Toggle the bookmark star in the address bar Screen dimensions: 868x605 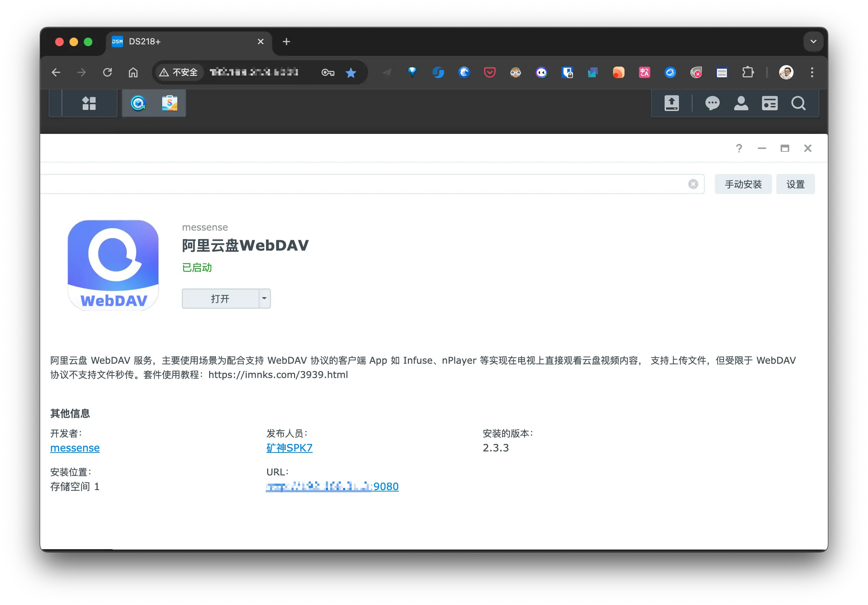[351, 72]
